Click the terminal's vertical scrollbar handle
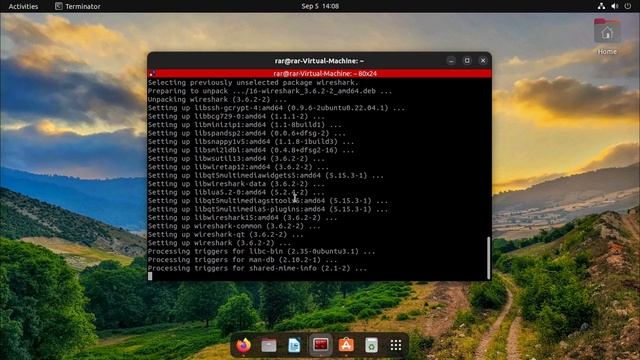Image resolution: width=640 pixels, height=360 pixels. click(489, 258)
